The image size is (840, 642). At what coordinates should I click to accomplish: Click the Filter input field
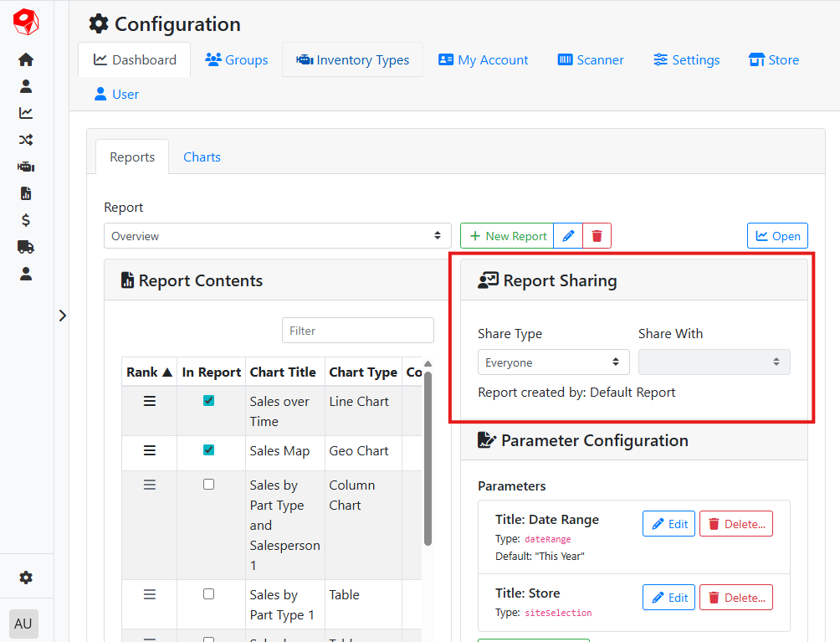357,331
